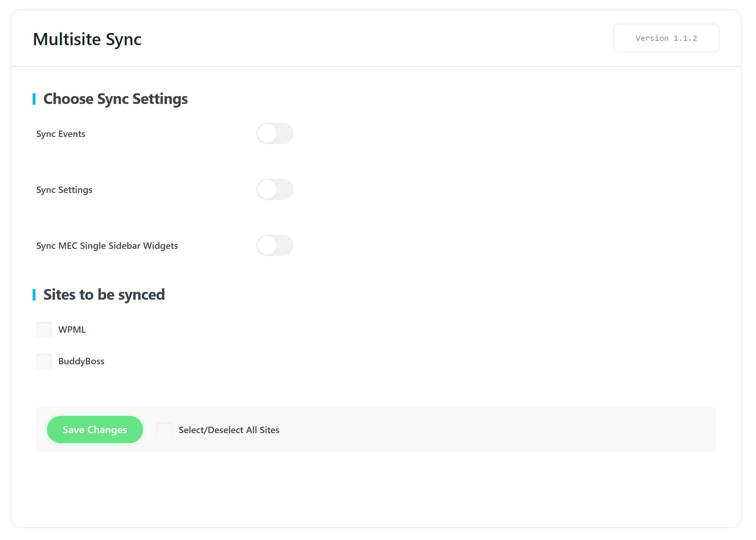756x540 pixels.
Task: Check Select/Deselect All Sites box
Action: pos(165,430)
